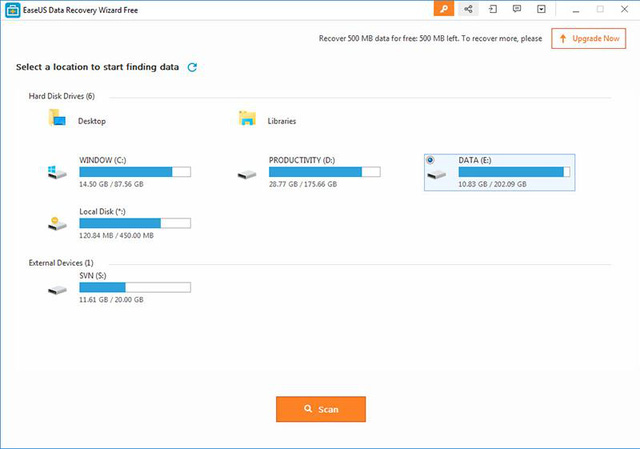The image size is (640, 449).
Task: Select the PRODUCTIVITY (D:) drive name
Action: [302, 160]
